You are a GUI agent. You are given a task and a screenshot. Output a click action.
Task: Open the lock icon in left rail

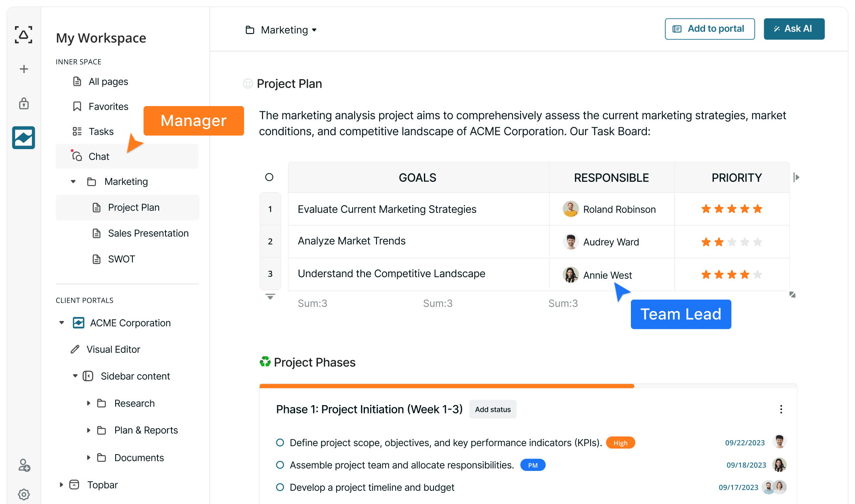tap(24, 104)
